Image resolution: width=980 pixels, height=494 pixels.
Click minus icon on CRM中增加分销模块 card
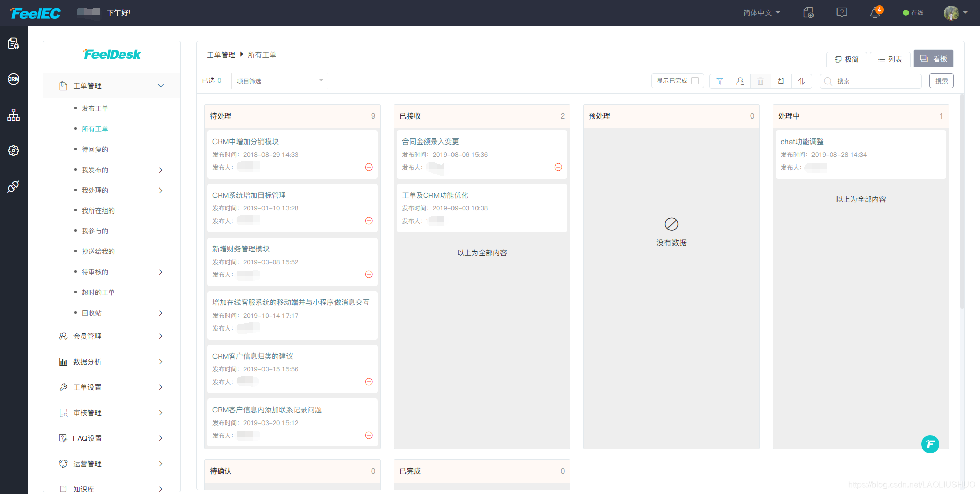point(369,167)
